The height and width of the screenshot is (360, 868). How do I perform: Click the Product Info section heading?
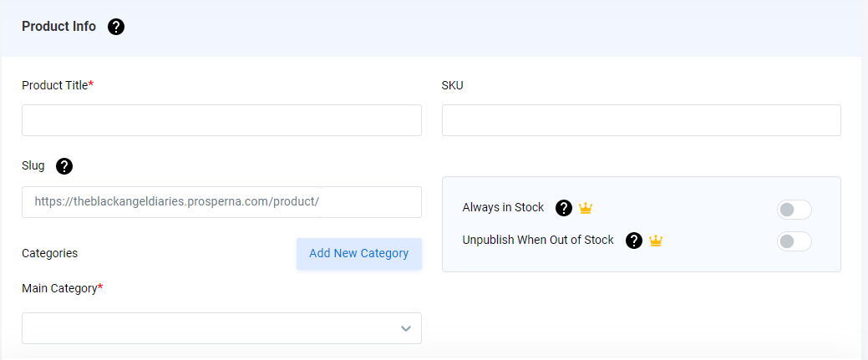tap(58, 27)
